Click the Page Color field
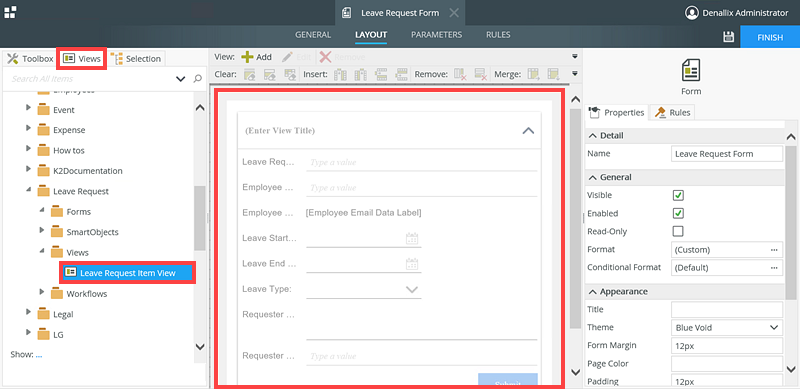The width and height of the screenshot is (800, 389). pyautogui.click(x=727, y=363)
